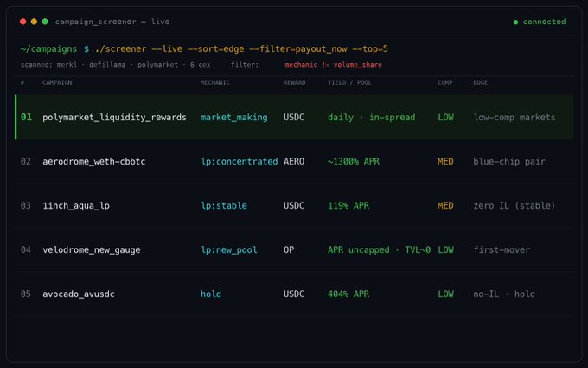Click the ~1300% APR value

coord(354,161)
